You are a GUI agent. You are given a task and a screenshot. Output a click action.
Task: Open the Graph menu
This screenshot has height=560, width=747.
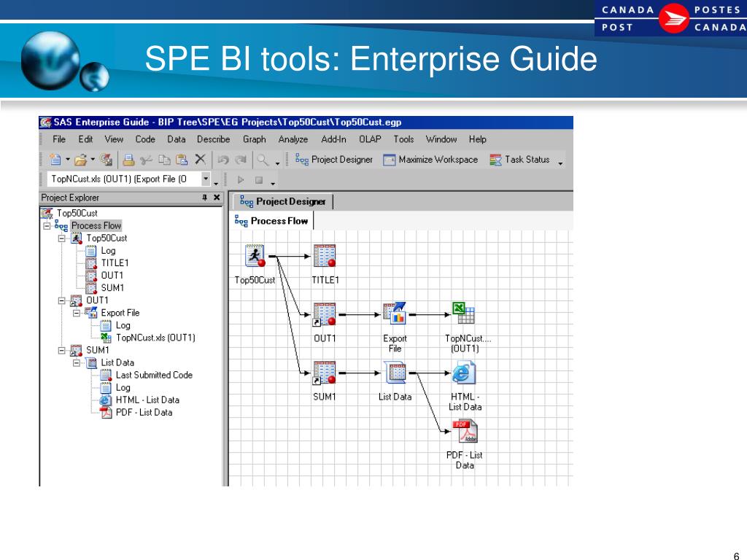pyautogui.click(x=255, y=139)
